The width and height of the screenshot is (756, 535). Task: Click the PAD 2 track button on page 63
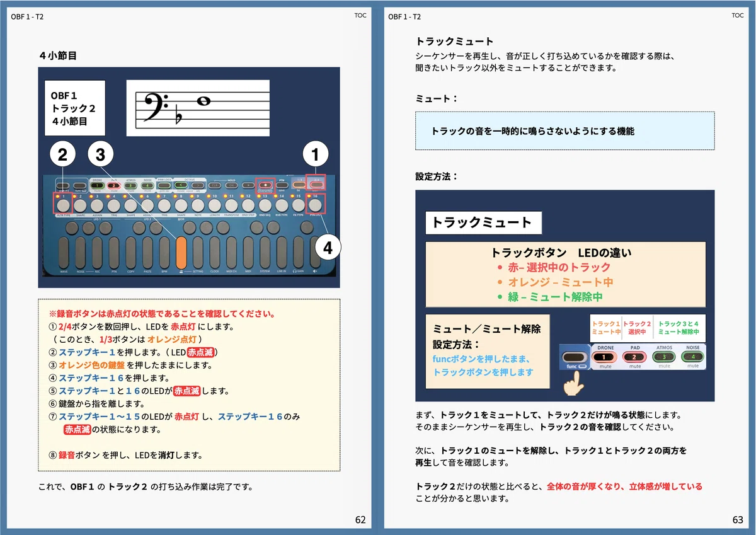(634, 357)
